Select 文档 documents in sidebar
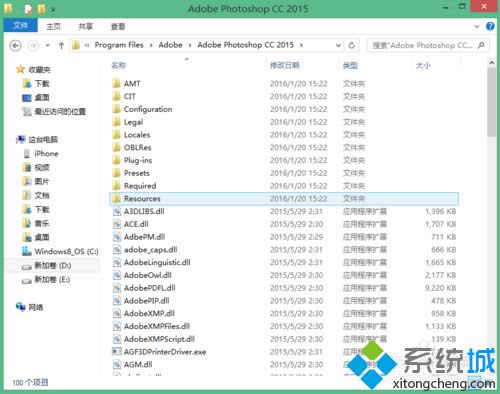500x394 pixels. click(x=42, y=195)
